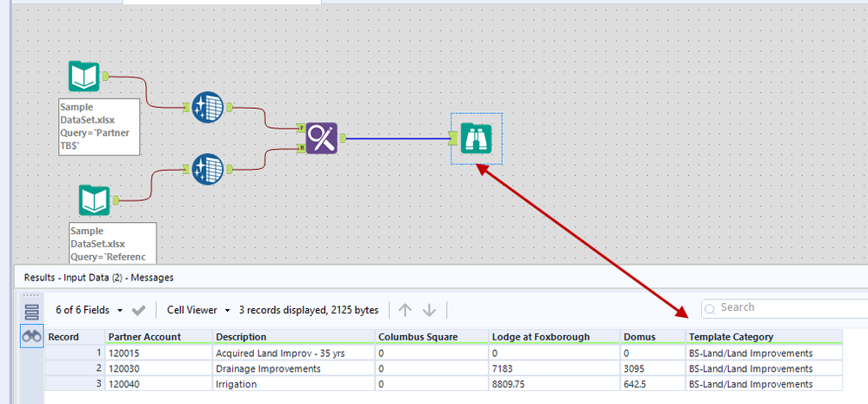This screenshot has height=404, width=868.
Task: Click upper Data Cleansing output anchor
Action: tap(230, 107)
